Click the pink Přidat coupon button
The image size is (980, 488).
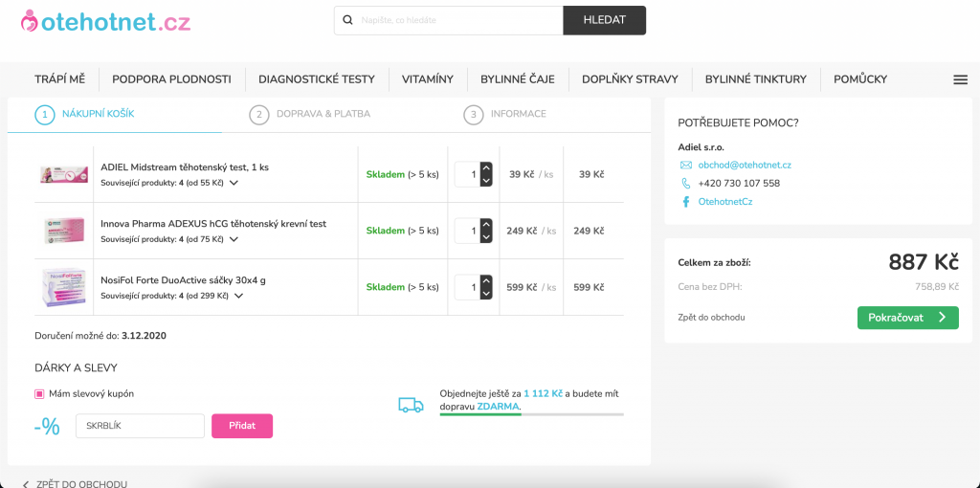[242, 426]
